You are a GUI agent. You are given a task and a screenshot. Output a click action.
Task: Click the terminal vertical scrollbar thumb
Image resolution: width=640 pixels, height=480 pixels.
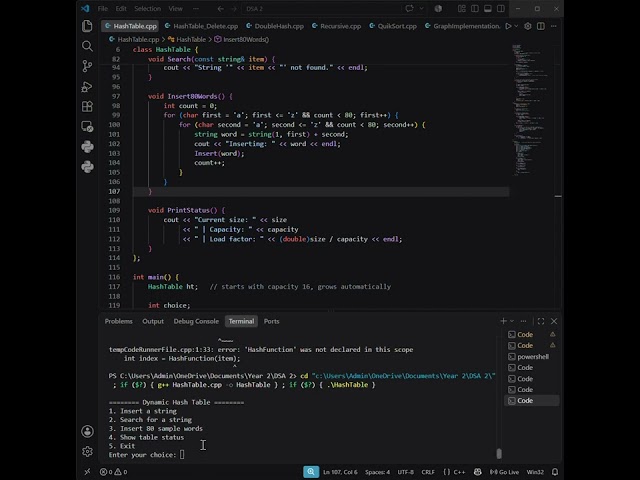pos(499,453)
